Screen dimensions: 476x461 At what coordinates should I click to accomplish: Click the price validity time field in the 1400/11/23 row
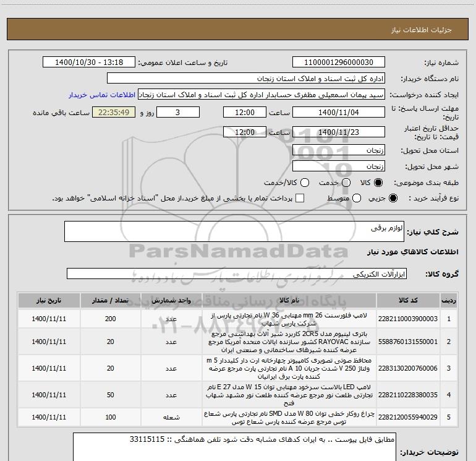pyautogui.click(x=245, y=132)
